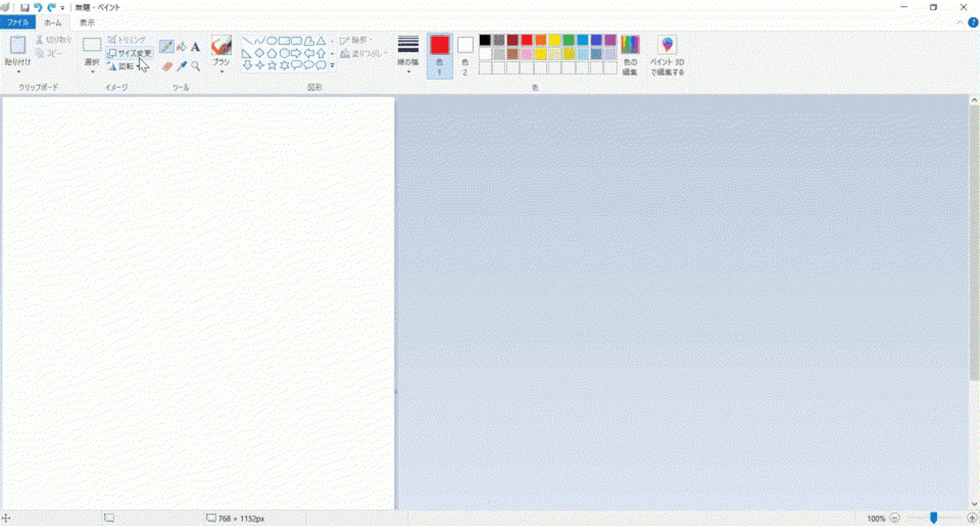The width and height of the screenshot is (980, 526).
Task: Select the Pencil tool
Action: click(167, 47)
